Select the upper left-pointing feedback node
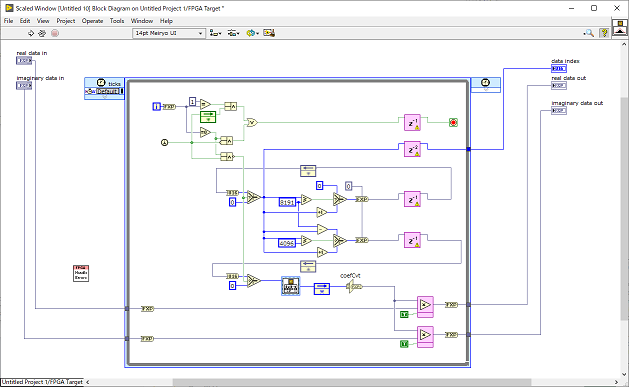Image resolution: width=629 pixels, height=387 pixels. [x=308, y=171]
